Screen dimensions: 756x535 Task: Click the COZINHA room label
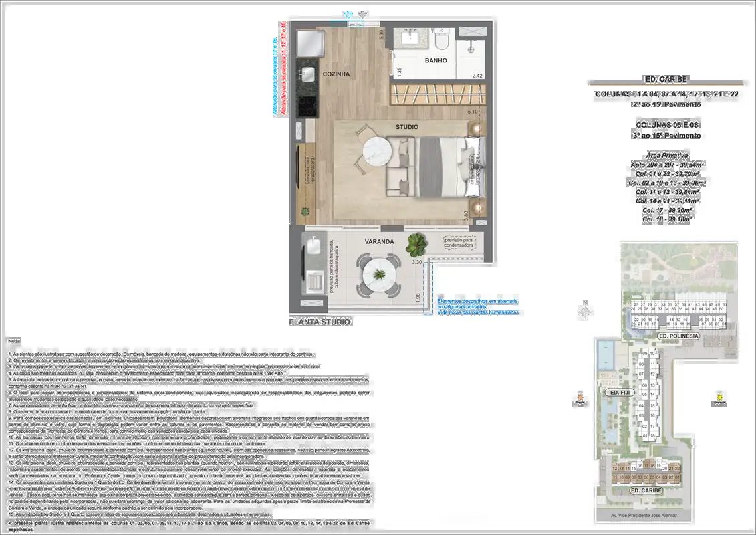coord(336,74)
